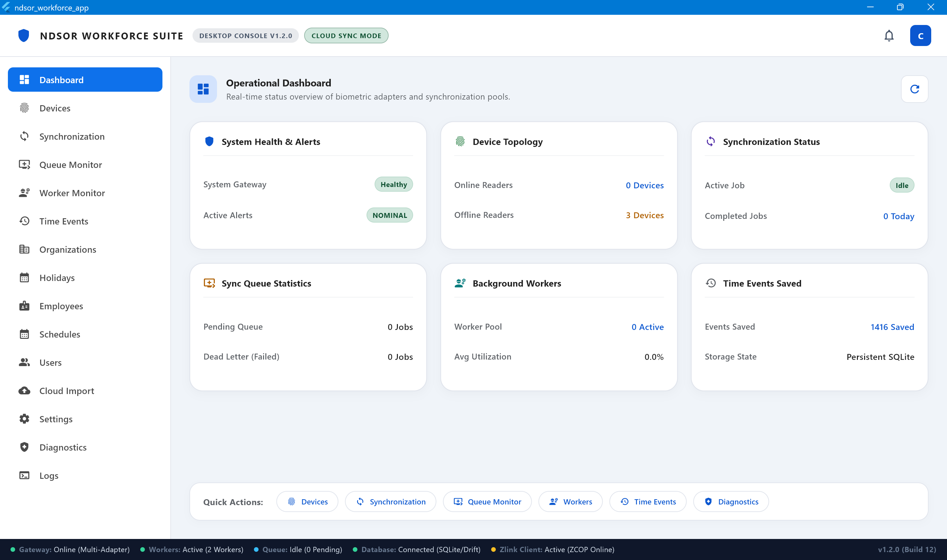Viewport: 947px width, 560px height.
Task: Click the user avatar labeled C
Action: click(920, 35)
